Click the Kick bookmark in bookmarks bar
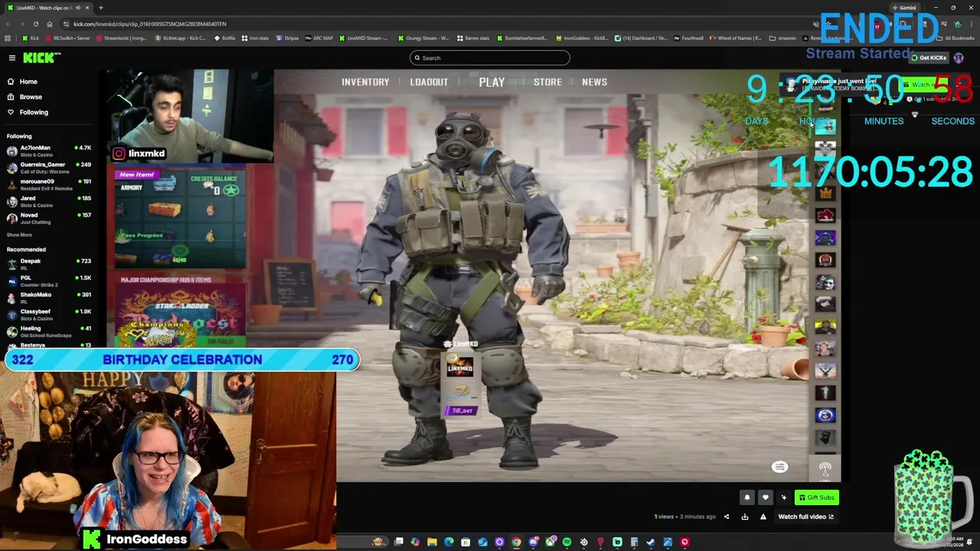The height and width of the screenshot is (551, 980). (x=31, y=37)
